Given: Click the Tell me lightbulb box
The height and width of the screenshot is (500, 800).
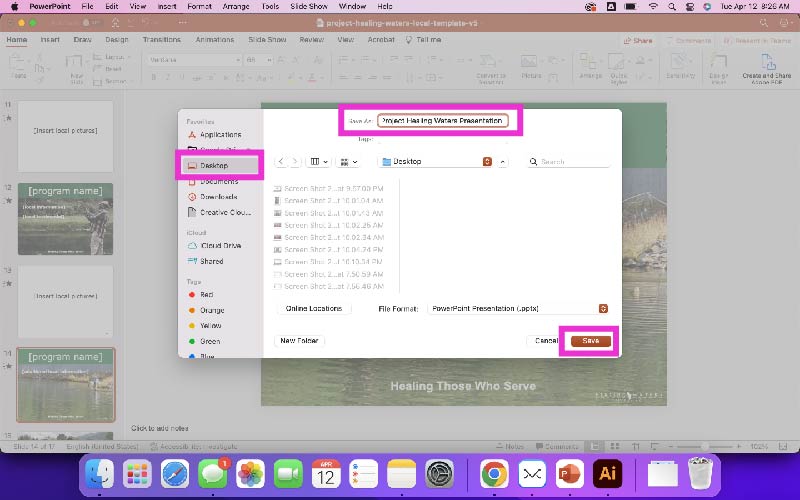Looking at the screenshot, I should point(423,40).
